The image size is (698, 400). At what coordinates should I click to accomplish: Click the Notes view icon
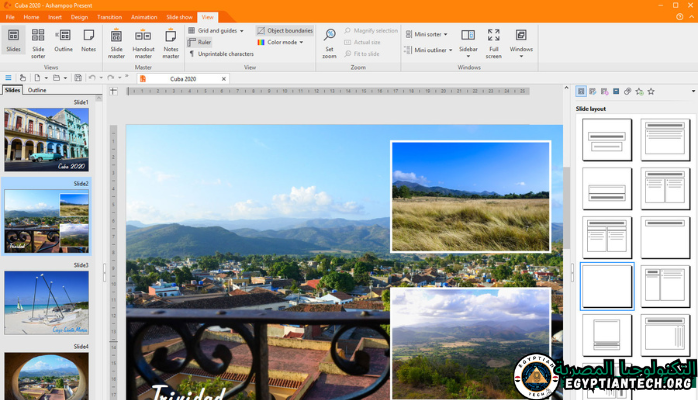tap(89, 40)
